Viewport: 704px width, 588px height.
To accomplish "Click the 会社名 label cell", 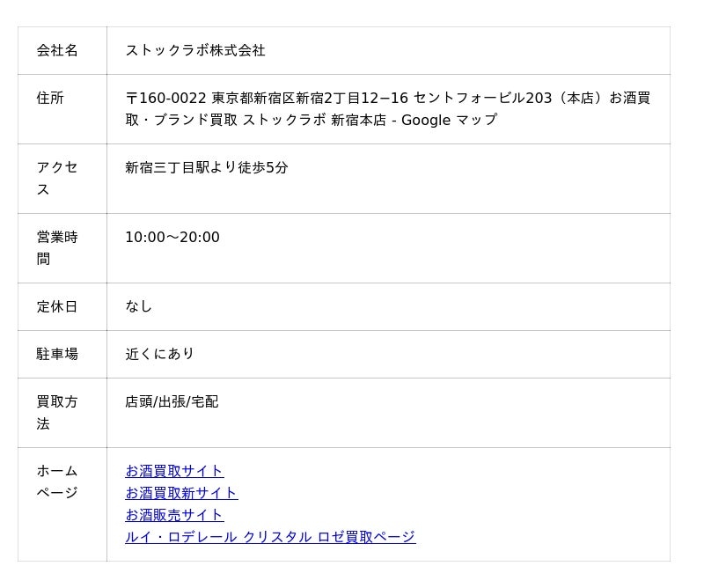I will 57,51.
